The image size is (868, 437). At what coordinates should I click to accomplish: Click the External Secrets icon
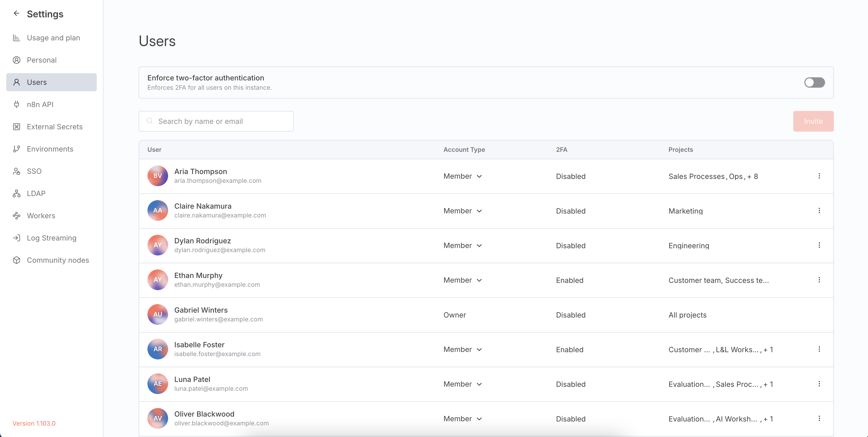[17, 126]
